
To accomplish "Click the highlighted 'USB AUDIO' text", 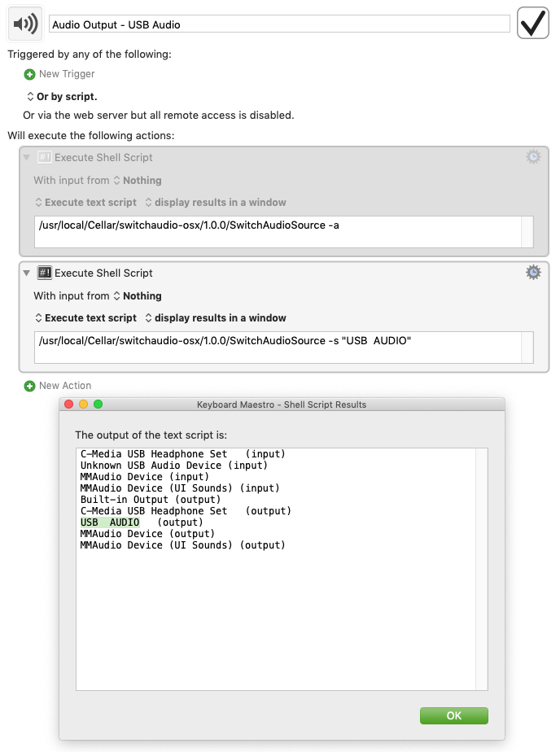I will click(110, 522).
